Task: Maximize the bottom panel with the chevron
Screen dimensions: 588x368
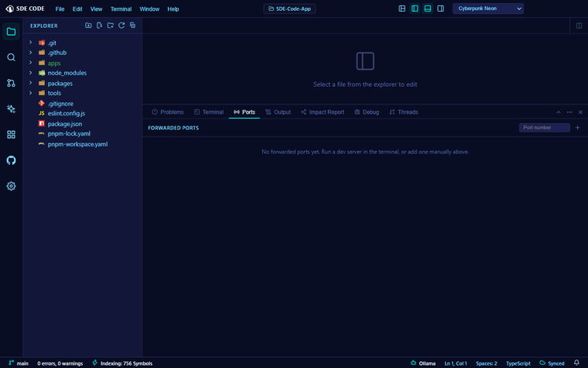Action: point(558,112)
